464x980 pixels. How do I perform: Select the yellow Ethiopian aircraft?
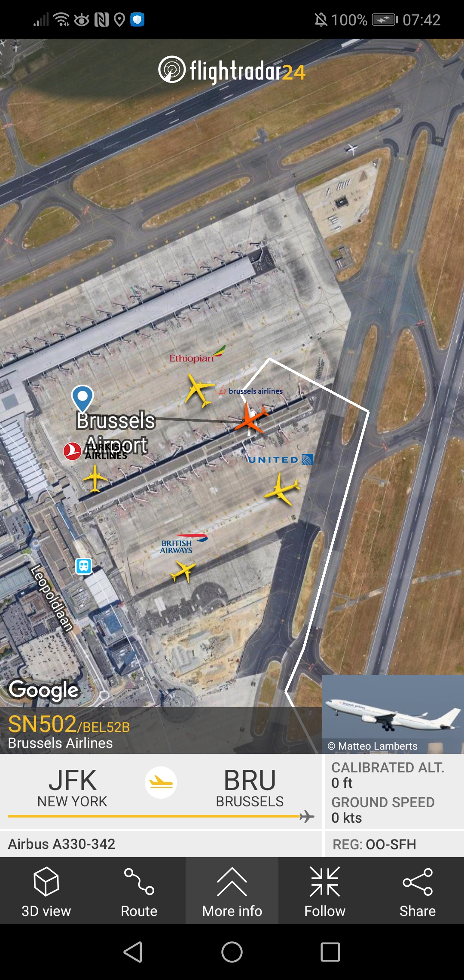(199, 390)
